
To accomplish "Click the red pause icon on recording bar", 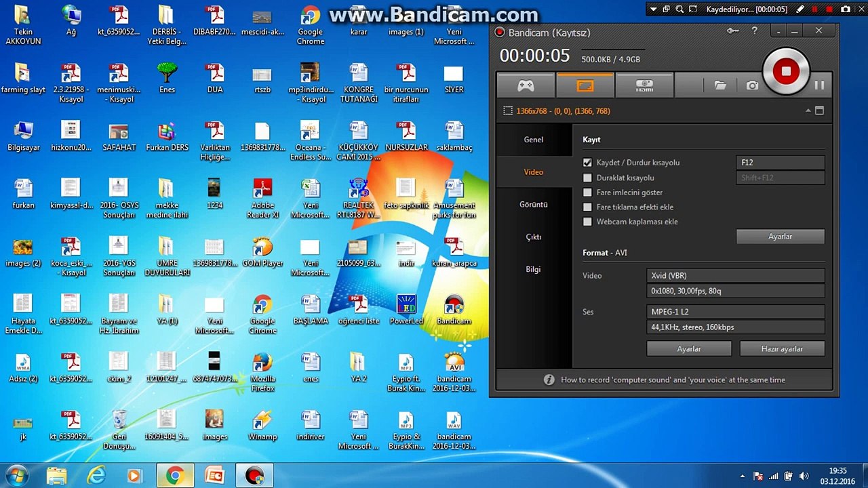I will click(814, 9).
